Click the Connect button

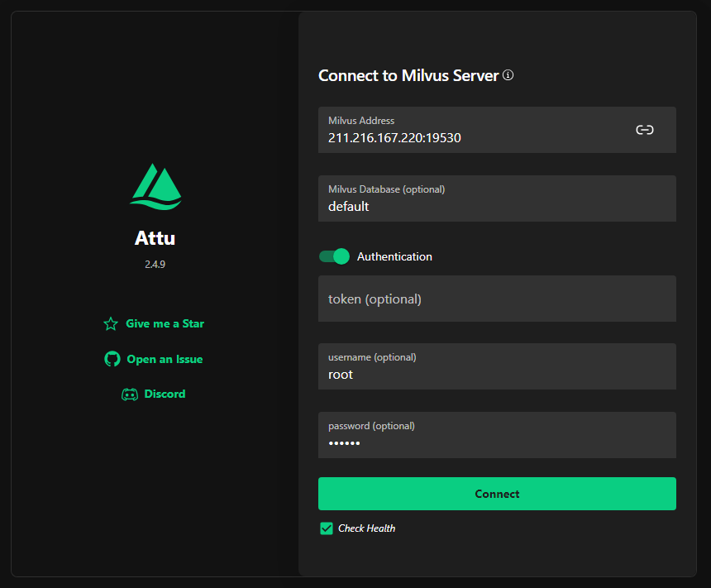pyautogui.click(x=497, y=494)
